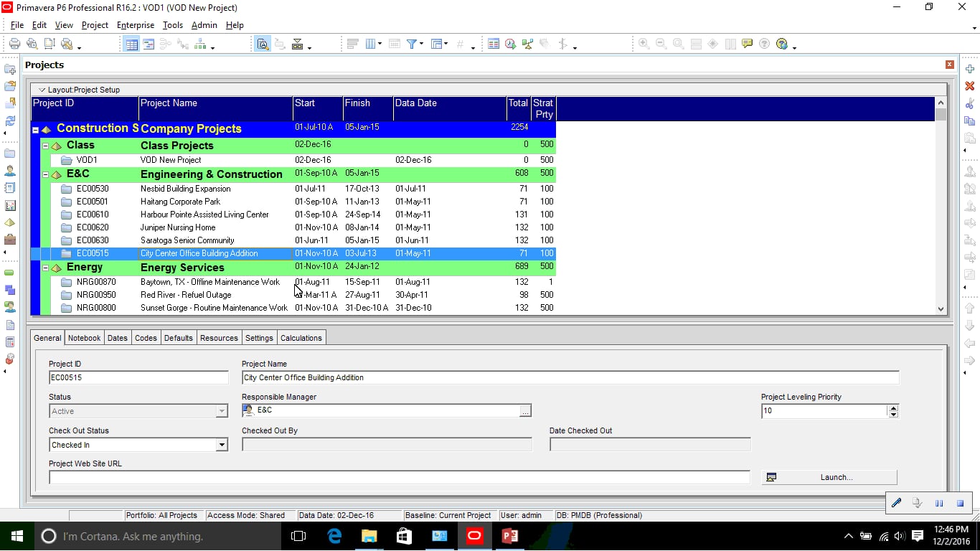Open the Tools menu
The height and width of the screenshot is (551, 980).
[x=173, y=25]
